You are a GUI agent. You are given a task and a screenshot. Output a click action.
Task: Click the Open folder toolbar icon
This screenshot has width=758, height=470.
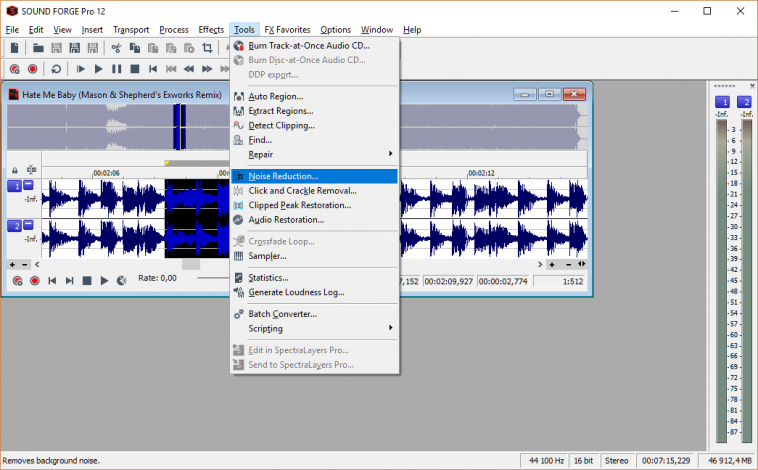[38, 48]
